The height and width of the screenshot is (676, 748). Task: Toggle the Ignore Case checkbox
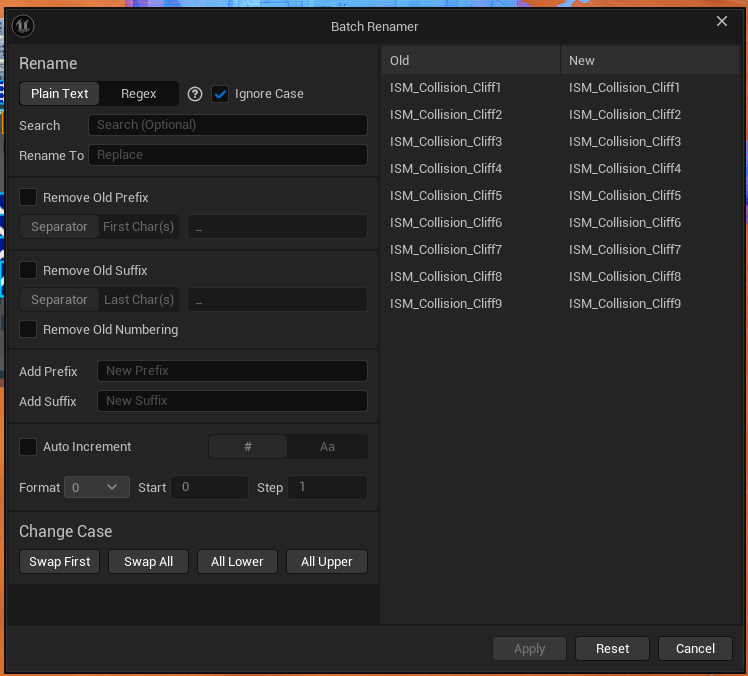(x=220, y=94)
